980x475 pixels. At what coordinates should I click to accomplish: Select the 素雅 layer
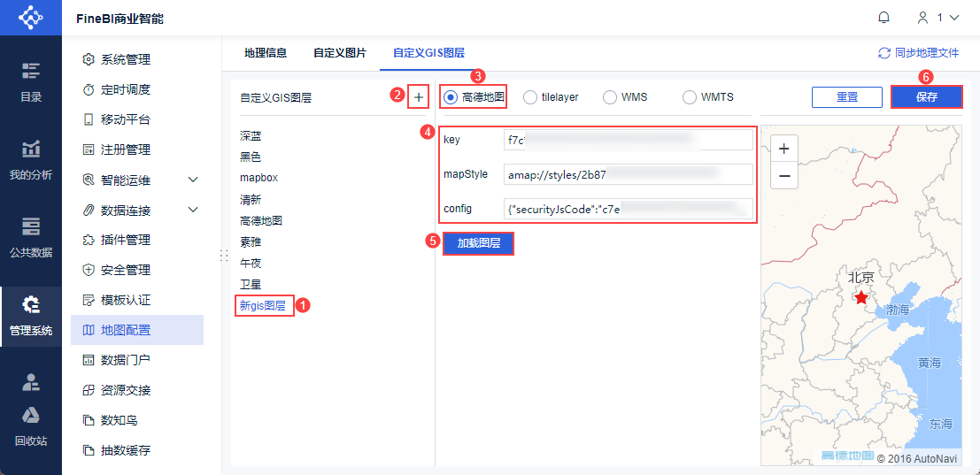pos(251,241)
